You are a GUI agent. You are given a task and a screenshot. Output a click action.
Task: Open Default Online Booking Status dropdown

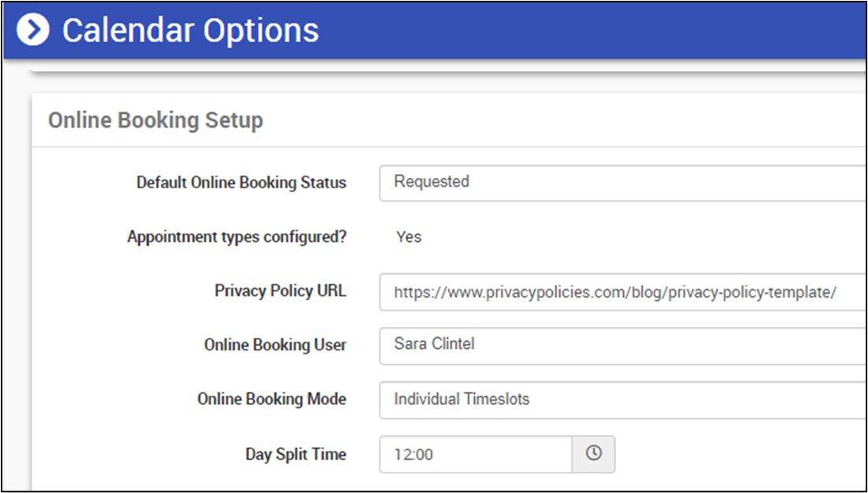coord(622,182)
